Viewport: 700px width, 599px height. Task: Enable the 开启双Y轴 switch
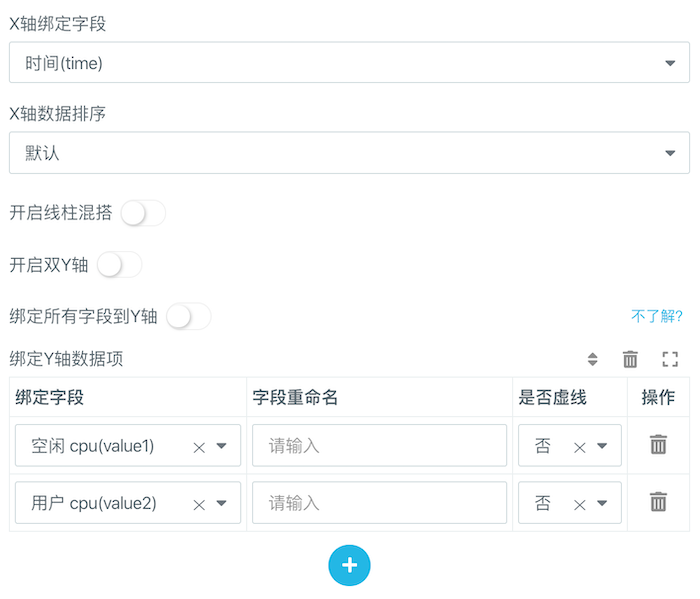(x=119, y=265)
